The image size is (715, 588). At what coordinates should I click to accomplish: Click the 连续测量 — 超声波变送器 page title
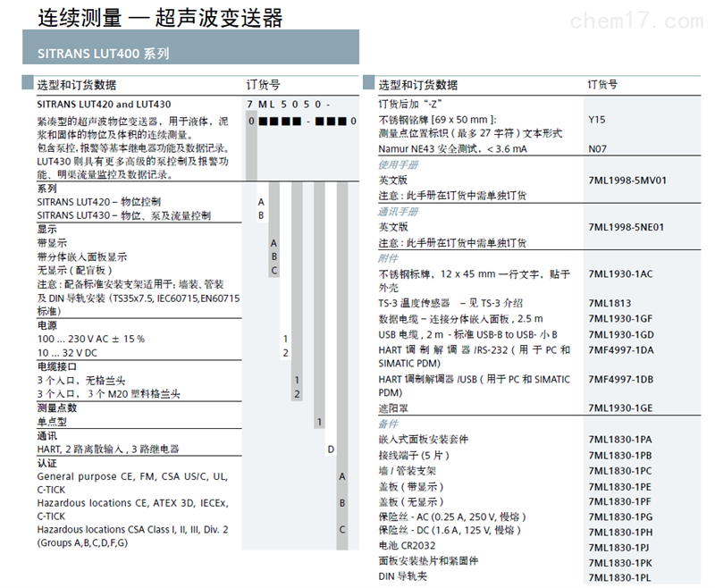tap(160, 18)
